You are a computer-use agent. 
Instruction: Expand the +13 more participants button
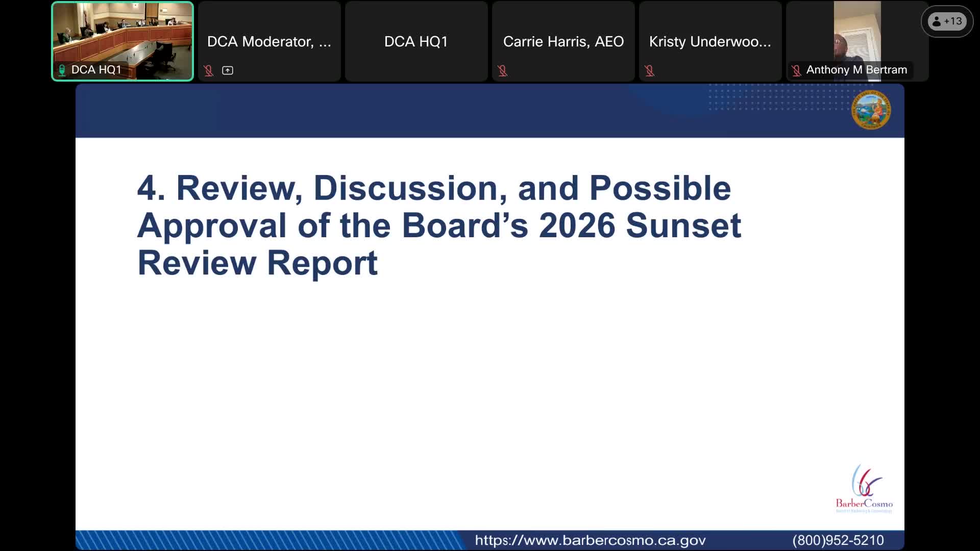click(x=947, y=21)
